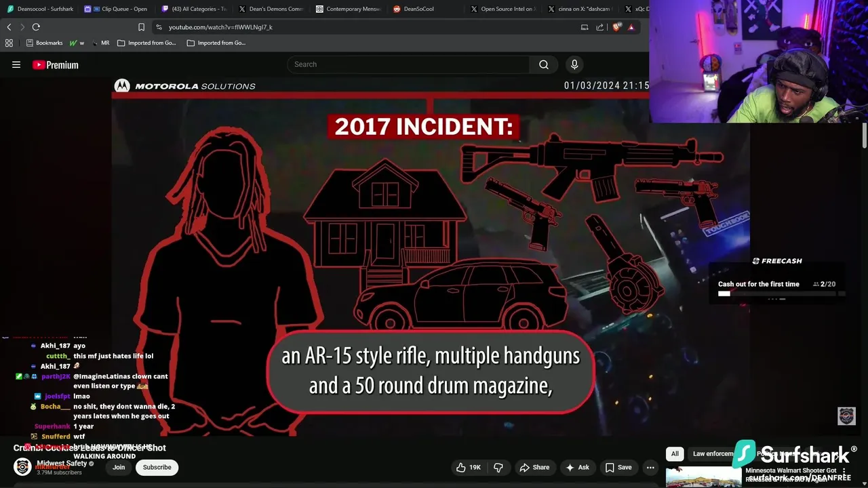Open the 'w' bookmark

[x=77, y=43]
